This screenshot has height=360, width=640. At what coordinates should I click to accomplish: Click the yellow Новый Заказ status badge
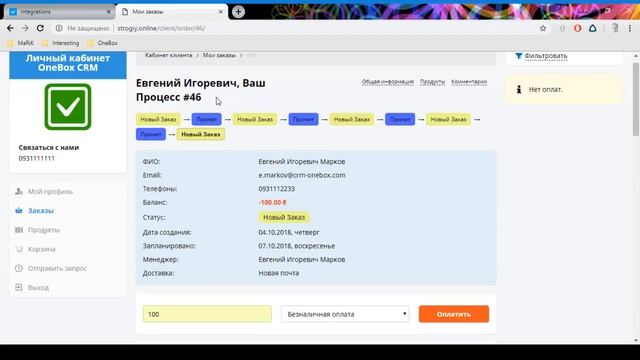pyautogui.click(x=284, y=217)
